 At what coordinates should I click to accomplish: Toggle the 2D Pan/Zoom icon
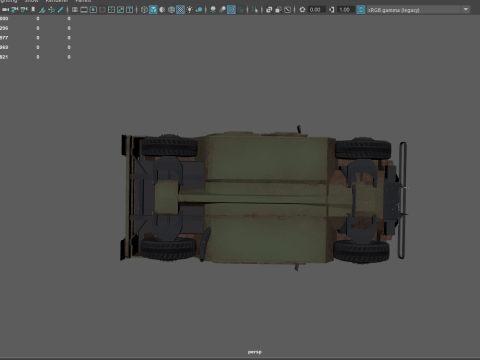pos(51,10)
